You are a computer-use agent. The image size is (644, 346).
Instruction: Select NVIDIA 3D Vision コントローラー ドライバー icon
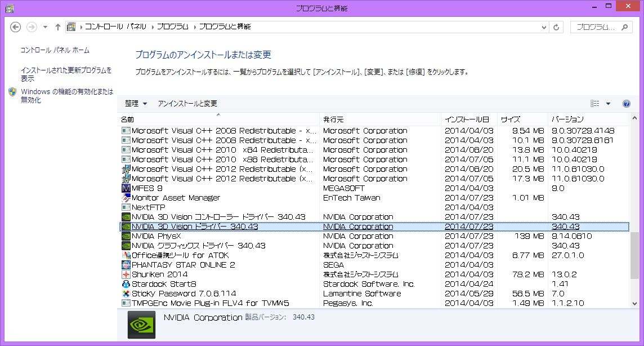[126, 217]
